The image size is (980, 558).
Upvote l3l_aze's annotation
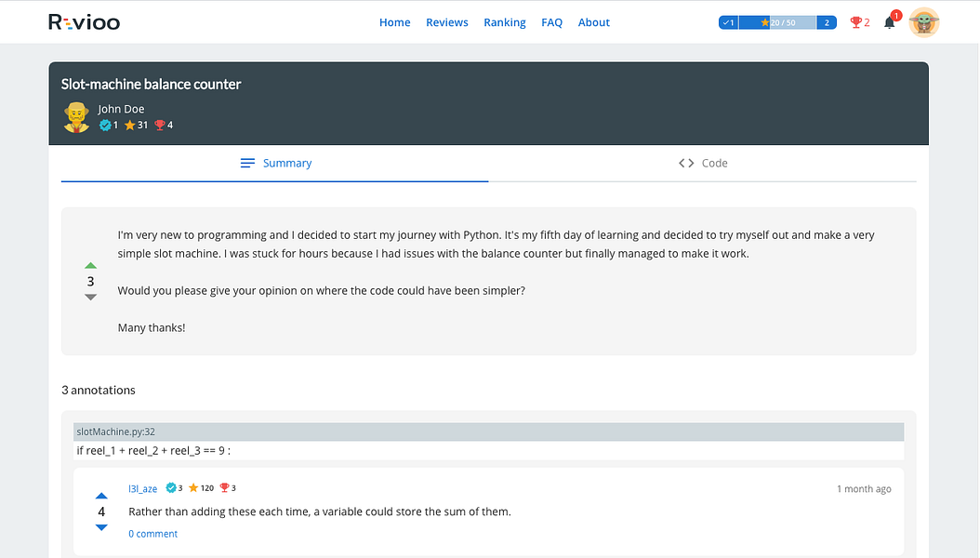coord(101,496)
